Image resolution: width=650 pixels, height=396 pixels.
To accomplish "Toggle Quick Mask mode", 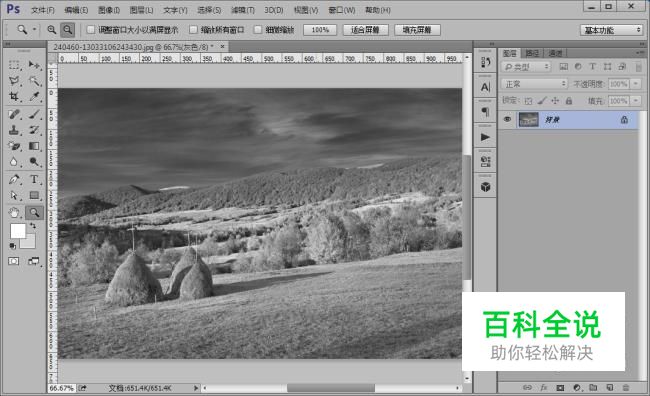I will point(14,261).
